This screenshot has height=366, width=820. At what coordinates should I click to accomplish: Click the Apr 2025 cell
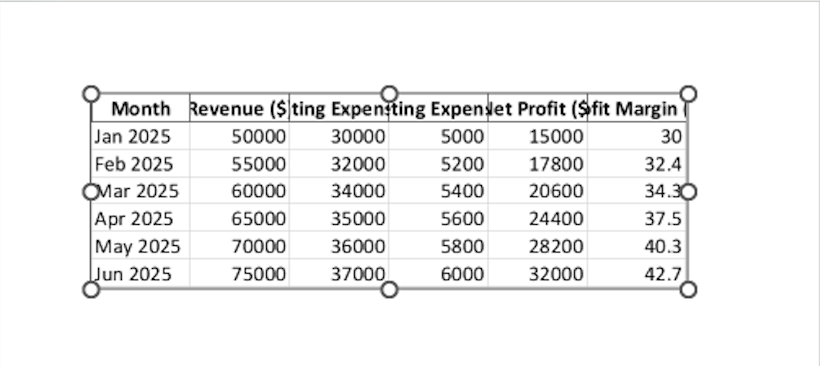(x=141, y=218)
